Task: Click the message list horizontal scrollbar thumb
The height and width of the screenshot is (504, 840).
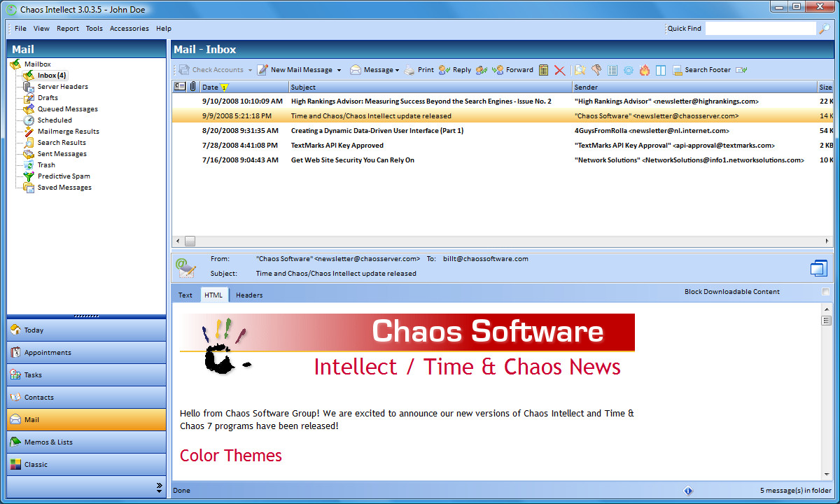Action: [190, 241]
